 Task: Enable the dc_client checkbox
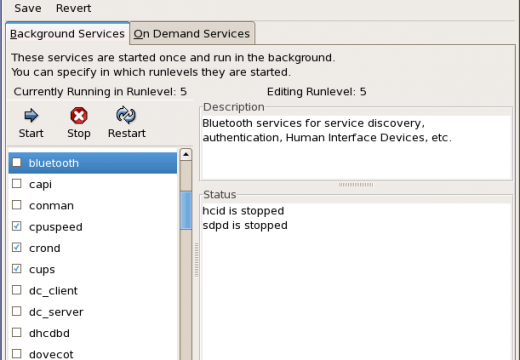(x=17, y=290)
